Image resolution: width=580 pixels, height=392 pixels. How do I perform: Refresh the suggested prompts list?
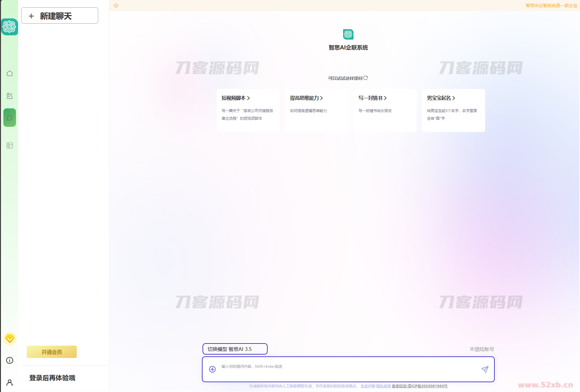point(365,78)
